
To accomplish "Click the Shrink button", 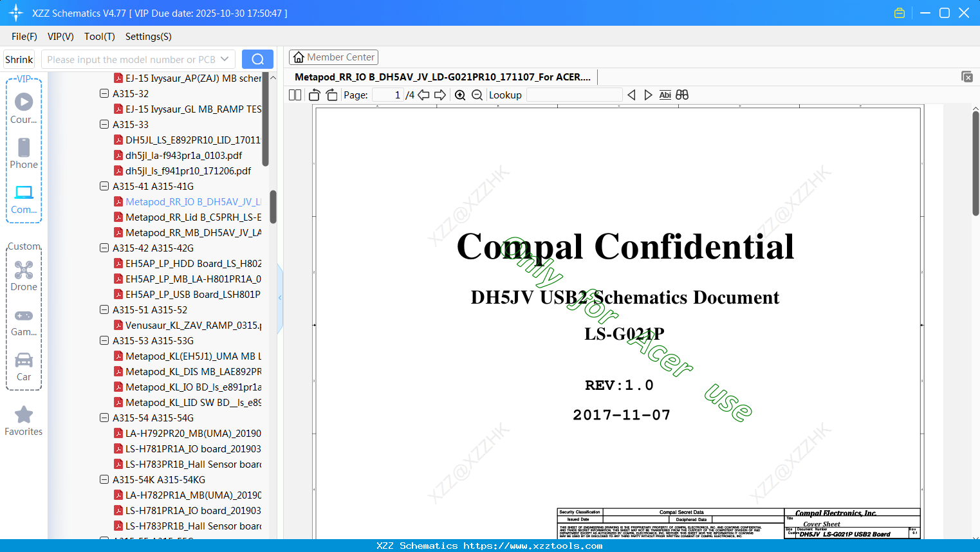I will tap(19, 59).
